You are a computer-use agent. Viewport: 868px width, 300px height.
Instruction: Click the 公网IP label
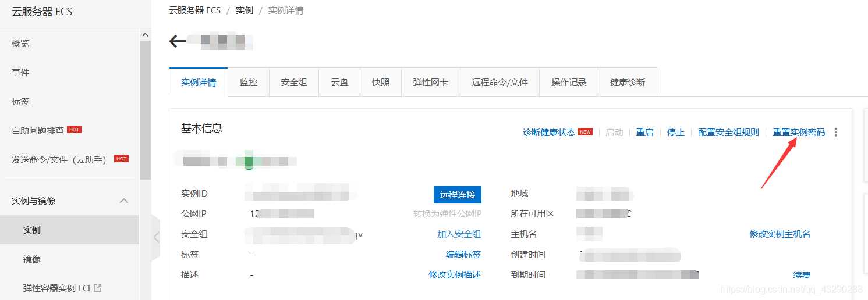(194, 214)
